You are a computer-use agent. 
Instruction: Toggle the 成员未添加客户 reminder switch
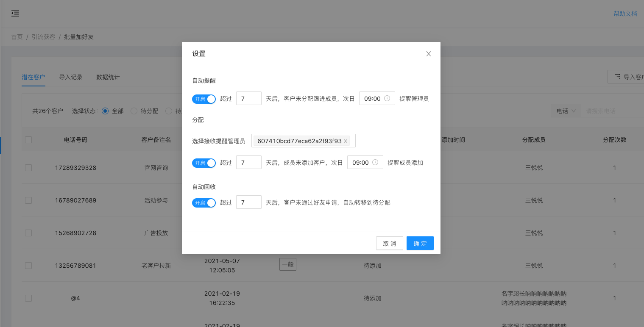click(x=204, y=163)
